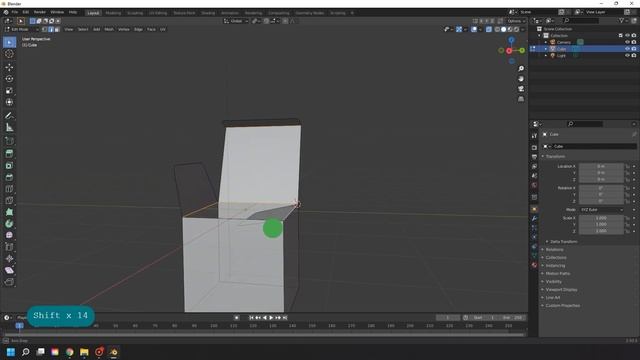Select the Select Box tool
The width and height of the screenshot is (640, 360).
click(x=9, y=42)
